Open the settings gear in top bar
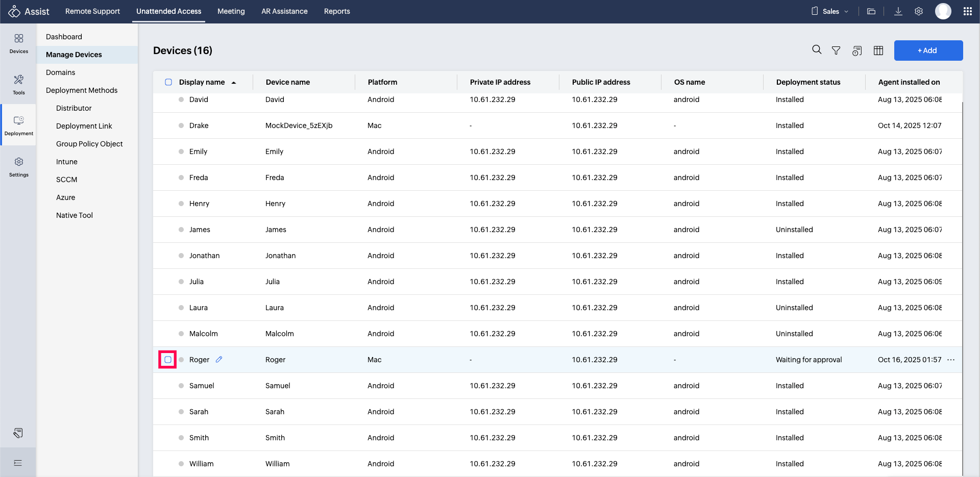Image resolution: width=980 pixels, height=477 pixels. tap(919, 11)
